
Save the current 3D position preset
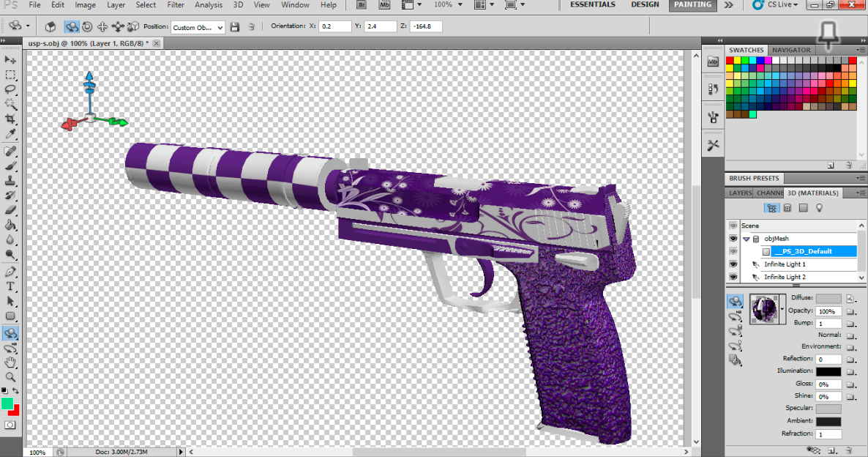[x=235, y=26]
